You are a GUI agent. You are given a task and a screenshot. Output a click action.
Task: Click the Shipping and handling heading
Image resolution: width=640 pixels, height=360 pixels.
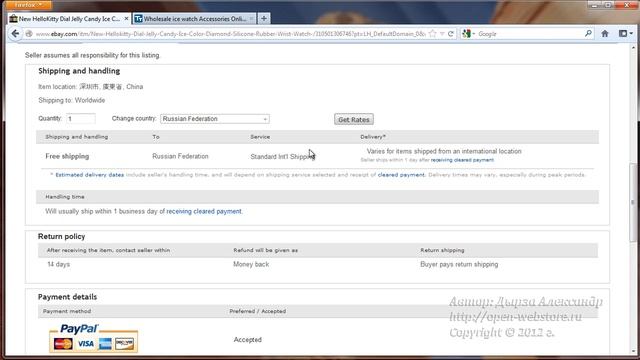click(x=79, y=71)
